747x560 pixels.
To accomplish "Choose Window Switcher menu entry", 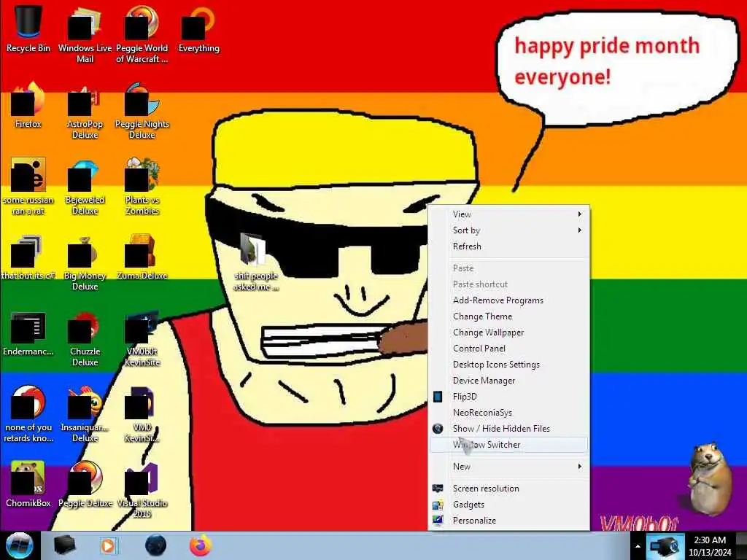I will (509, 445).
